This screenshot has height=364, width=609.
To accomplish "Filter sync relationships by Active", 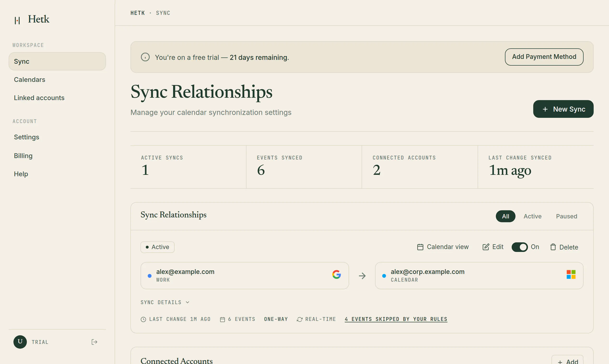I will click(532, 216).
